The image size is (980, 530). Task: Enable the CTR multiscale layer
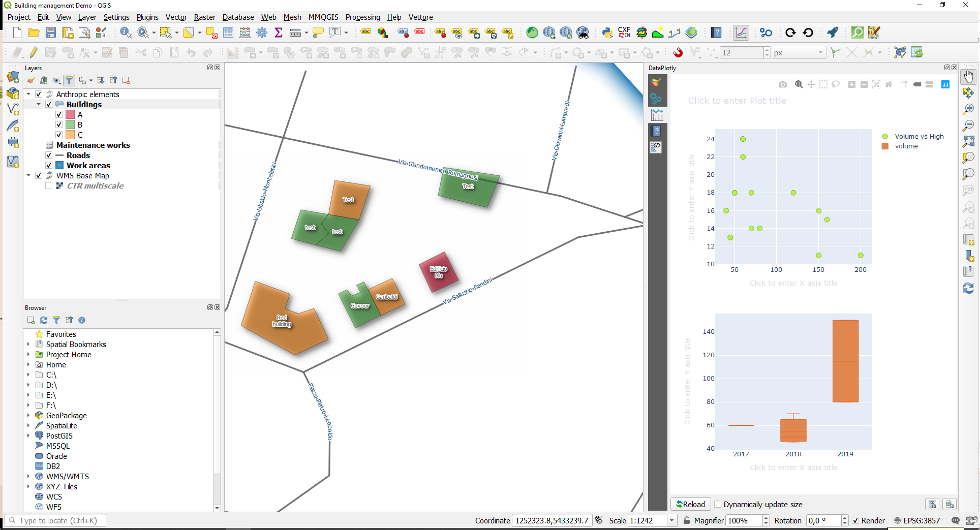(49, 185)
